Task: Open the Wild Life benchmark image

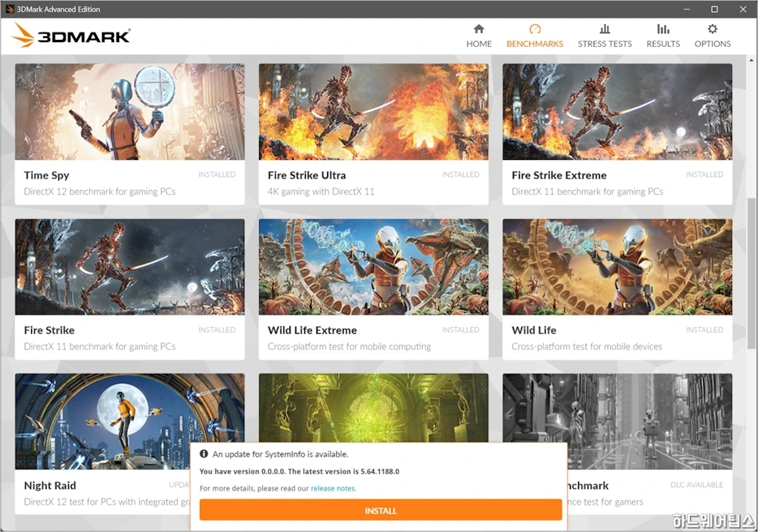Action: coord(617,266)
